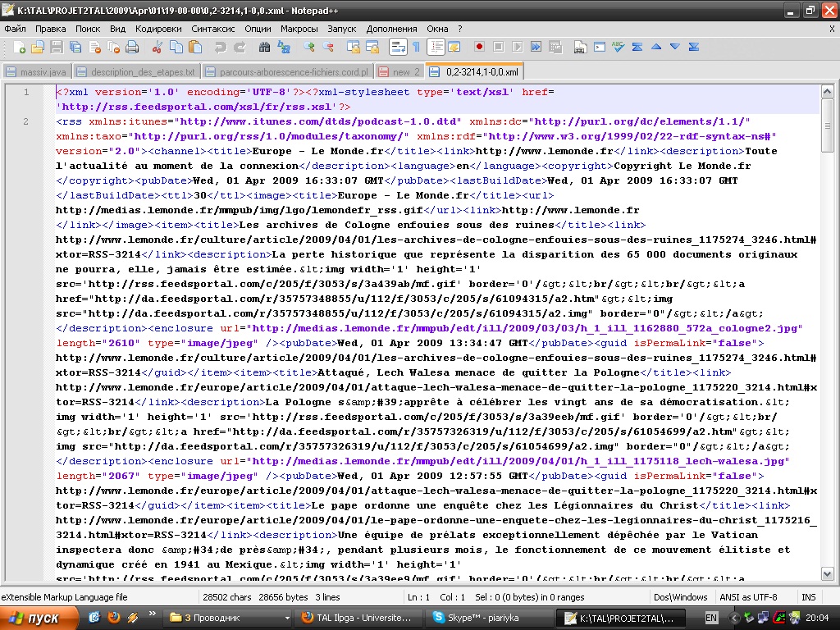
Task: Open the Кодировки menu
Action: coord(158,29)
